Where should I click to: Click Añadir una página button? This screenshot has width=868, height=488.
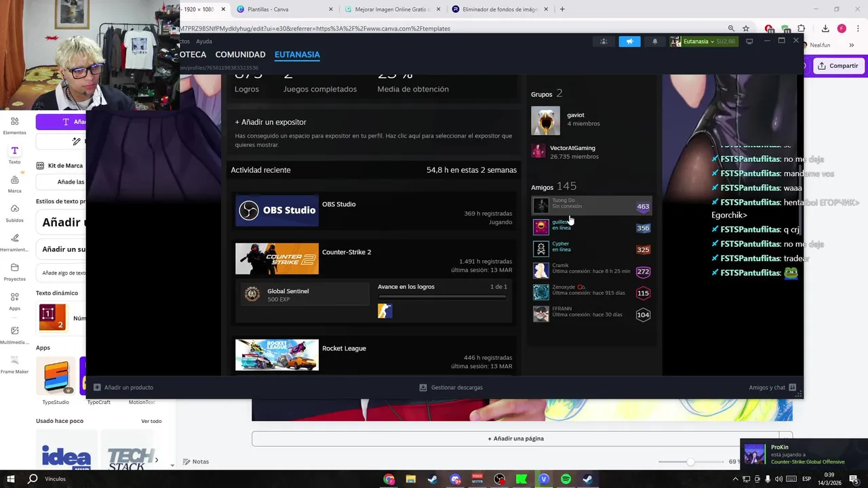point(516,439)
